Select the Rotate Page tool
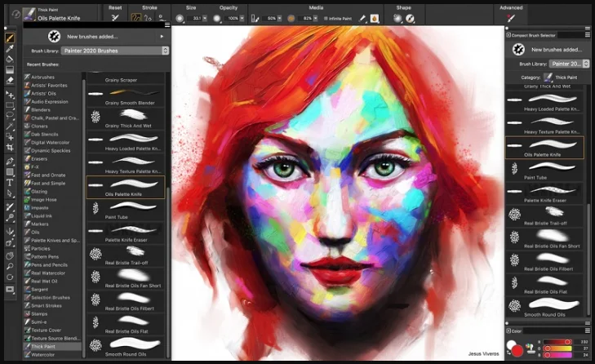This screenshot has height=364, width=595. click(10, 277)
